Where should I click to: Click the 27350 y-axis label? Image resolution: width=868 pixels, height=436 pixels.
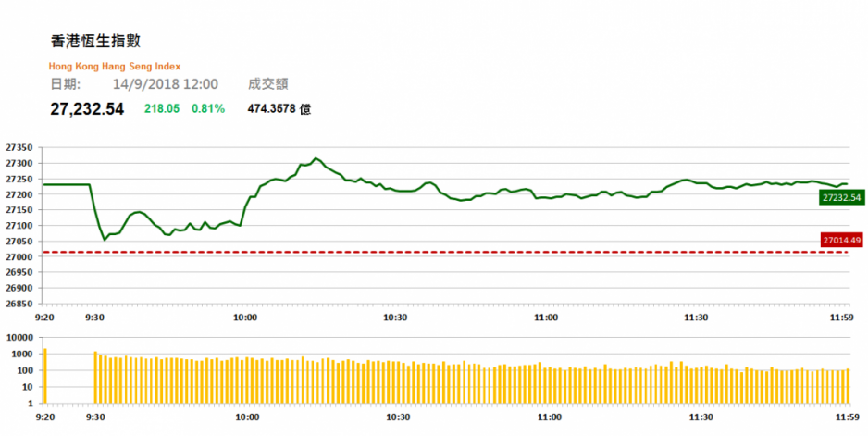19,148
